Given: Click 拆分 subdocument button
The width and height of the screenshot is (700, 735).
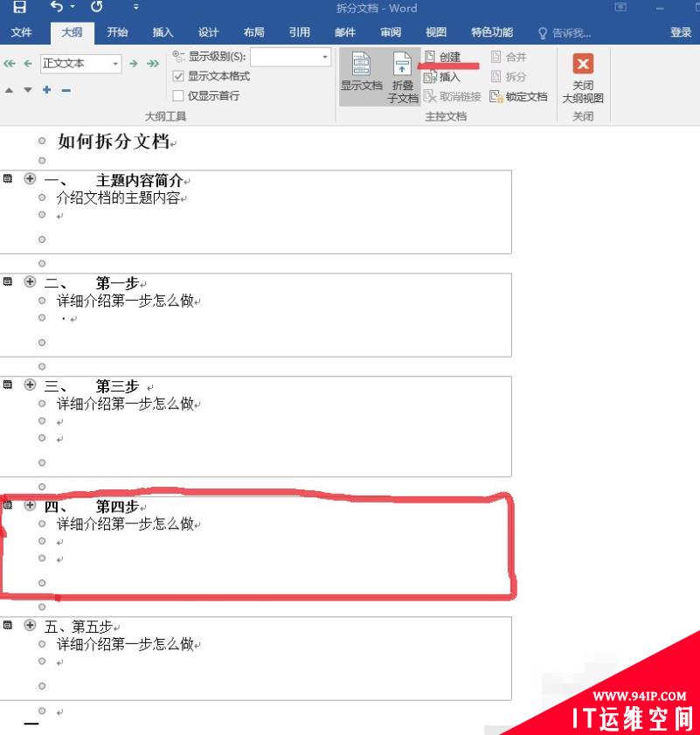Looking at the screenshot, I should 509,77.
